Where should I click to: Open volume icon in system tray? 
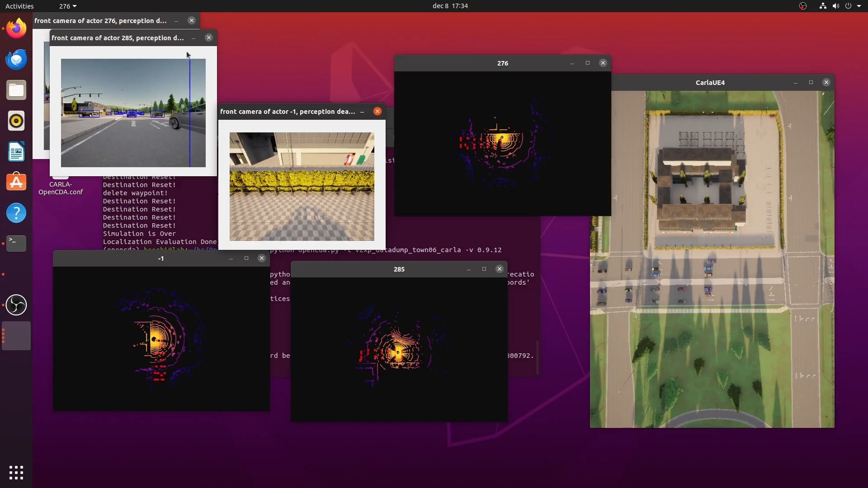[x=835, y=6]
